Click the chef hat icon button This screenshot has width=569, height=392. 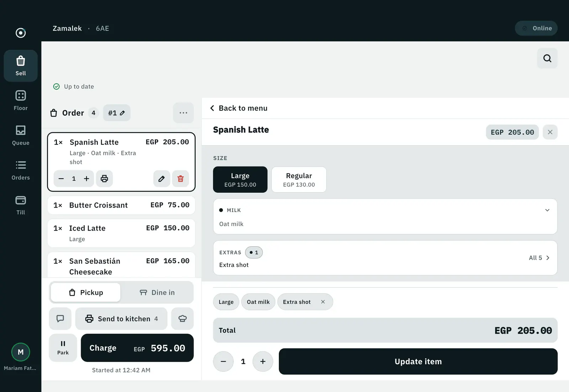(x=182, y=318)
